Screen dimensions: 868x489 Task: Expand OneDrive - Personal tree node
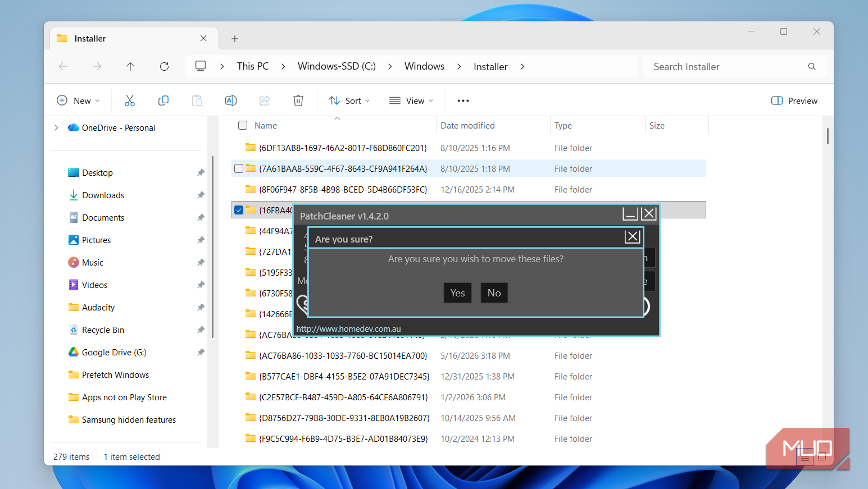(x=56, y=128)
